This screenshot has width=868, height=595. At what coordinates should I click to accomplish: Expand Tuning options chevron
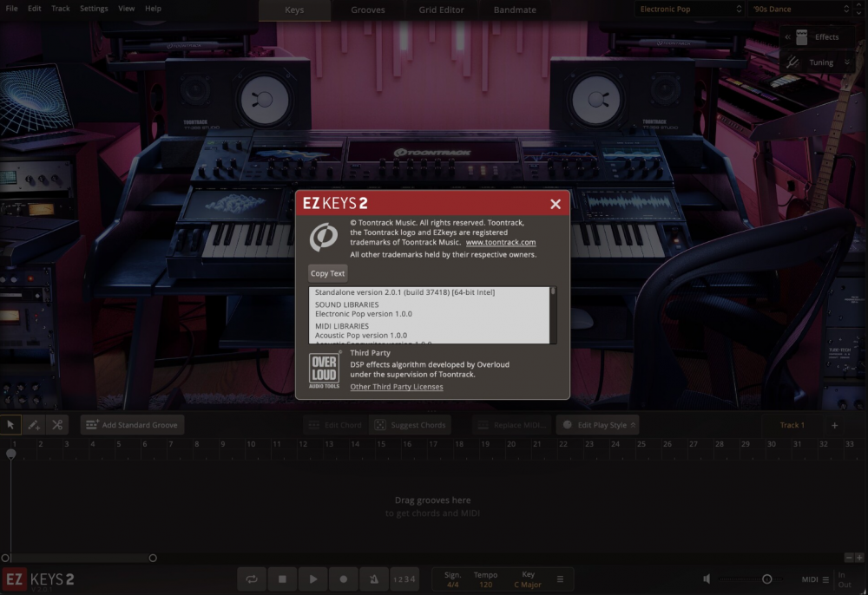(847, 62)
